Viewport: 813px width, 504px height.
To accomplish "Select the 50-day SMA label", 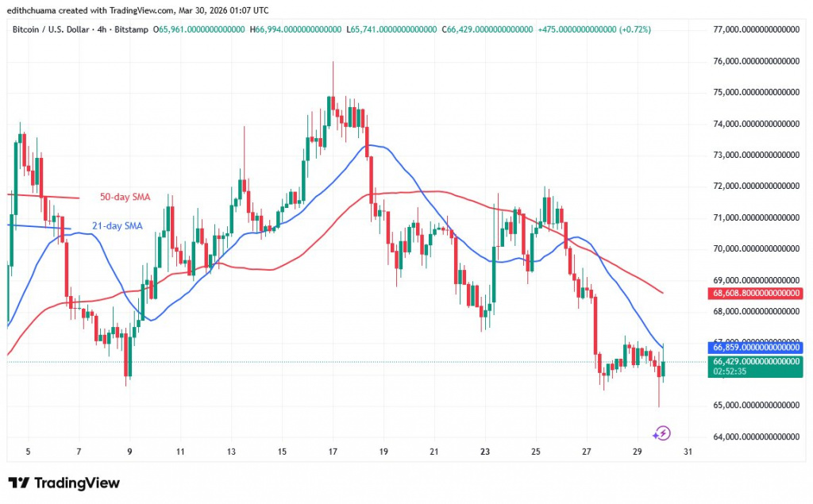I will point(124,197).
